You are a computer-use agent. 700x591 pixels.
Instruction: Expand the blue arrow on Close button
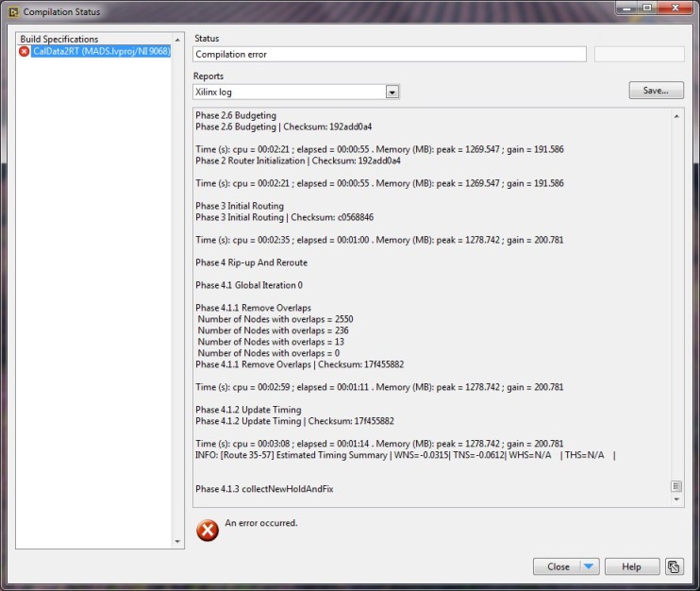click(x=589, y=566)
